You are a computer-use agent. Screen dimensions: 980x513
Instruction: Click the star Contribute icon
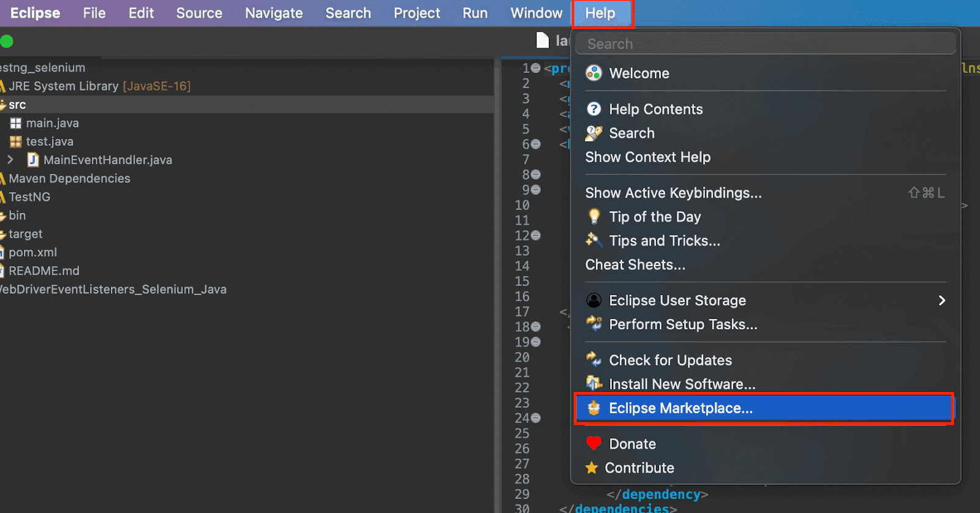point(592,468)
